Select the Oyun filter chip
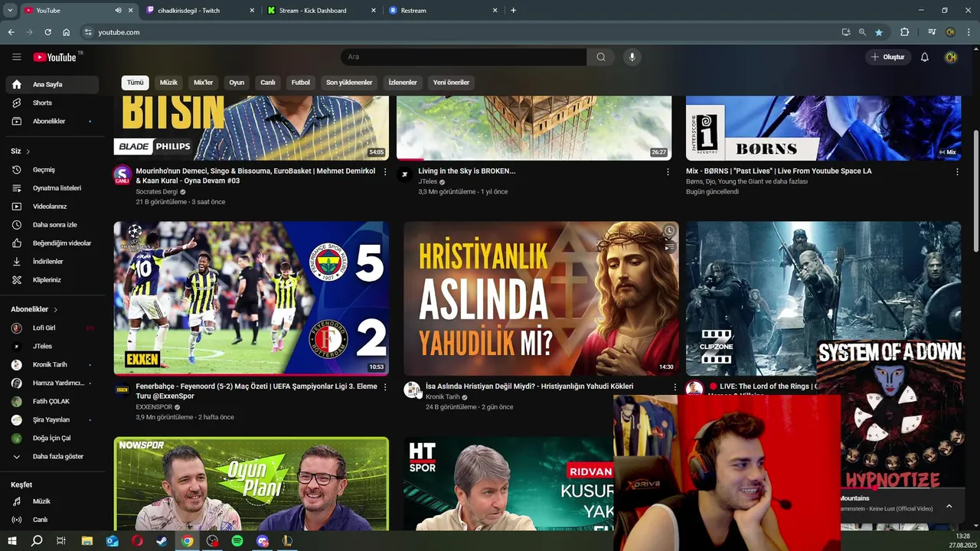 (x=237, y=83)
